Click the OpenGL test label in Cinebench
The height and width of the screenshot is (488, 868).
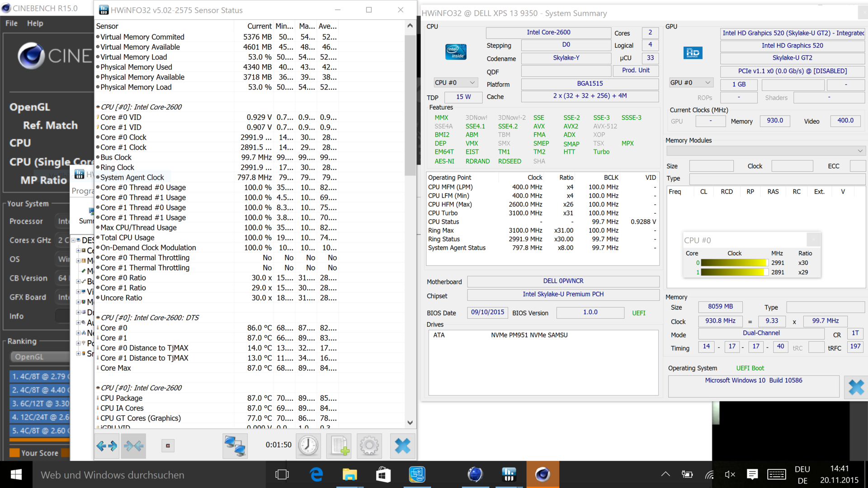(30, 107)
